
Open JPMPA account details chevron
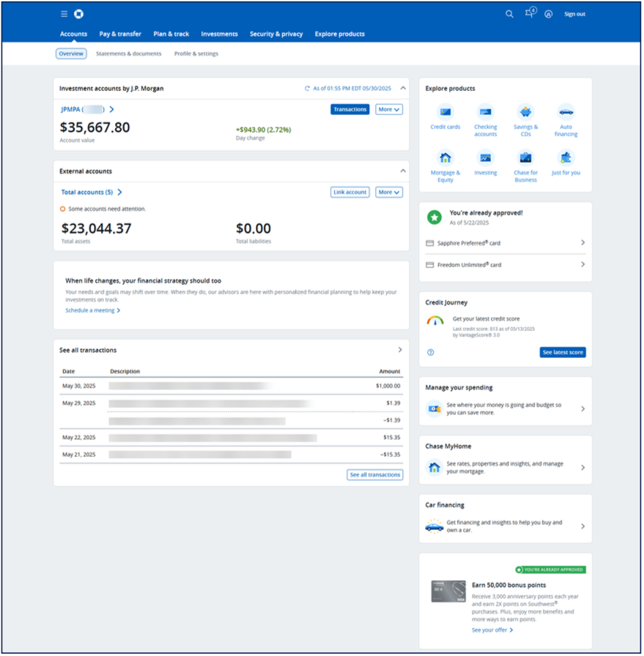click(112, 110)
